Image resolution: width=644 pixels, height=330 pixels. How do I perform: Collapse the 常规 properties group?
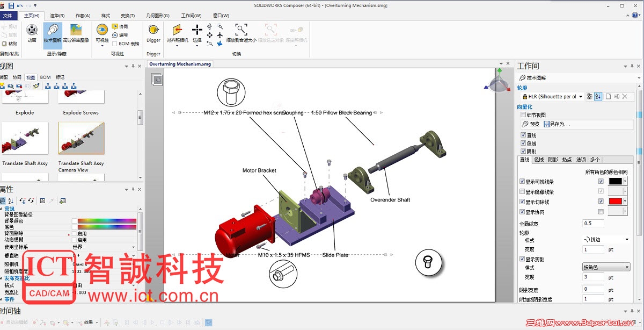(2, 209)
